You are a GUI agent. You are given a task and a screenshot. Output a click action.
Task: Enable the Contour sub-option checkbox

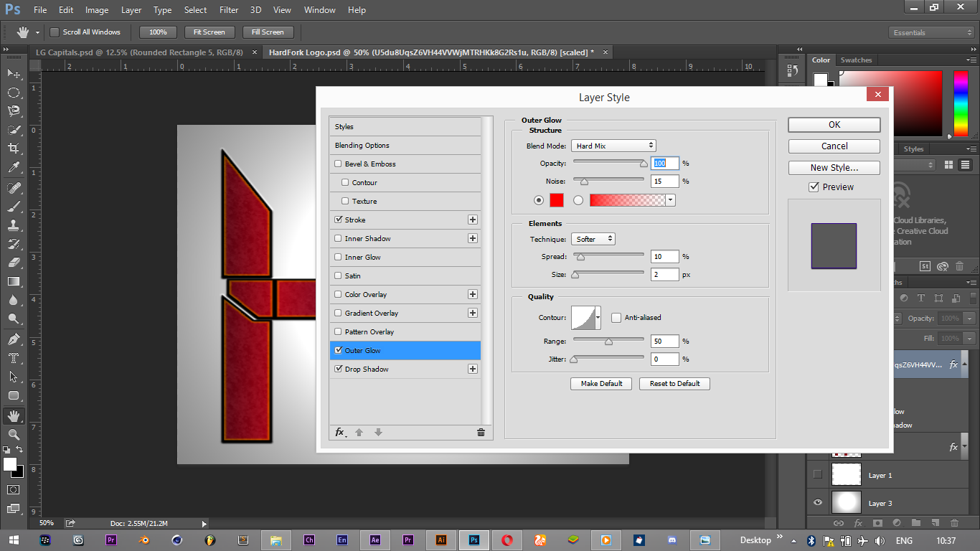[x=345, y=182]
